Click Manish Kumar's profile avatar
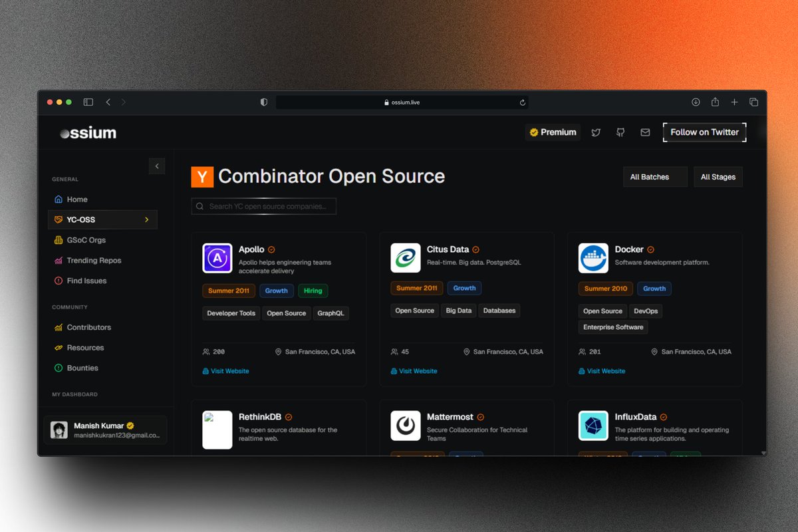This screenshot has height=532, width=798. click(59, 430)
